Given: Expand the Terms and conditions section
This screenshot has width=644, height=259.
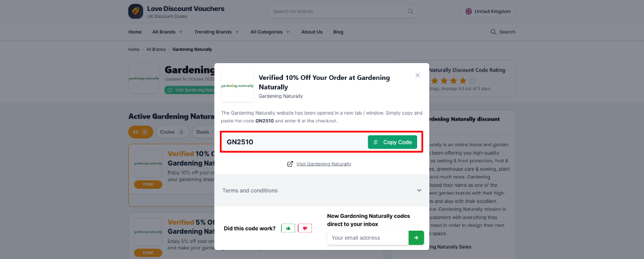Looking at the screenshot, I should 322,191.
